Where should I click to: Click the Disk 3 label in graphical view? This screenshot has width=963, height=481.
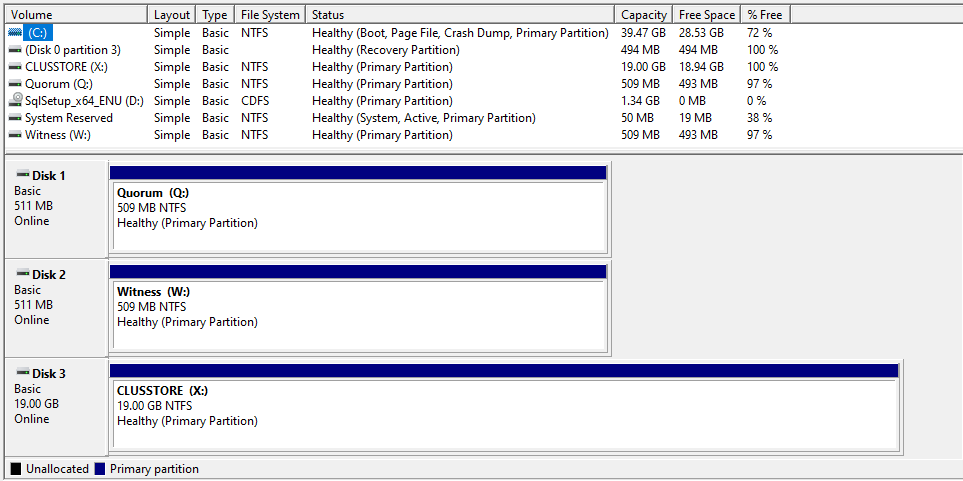tap(49, 373)
